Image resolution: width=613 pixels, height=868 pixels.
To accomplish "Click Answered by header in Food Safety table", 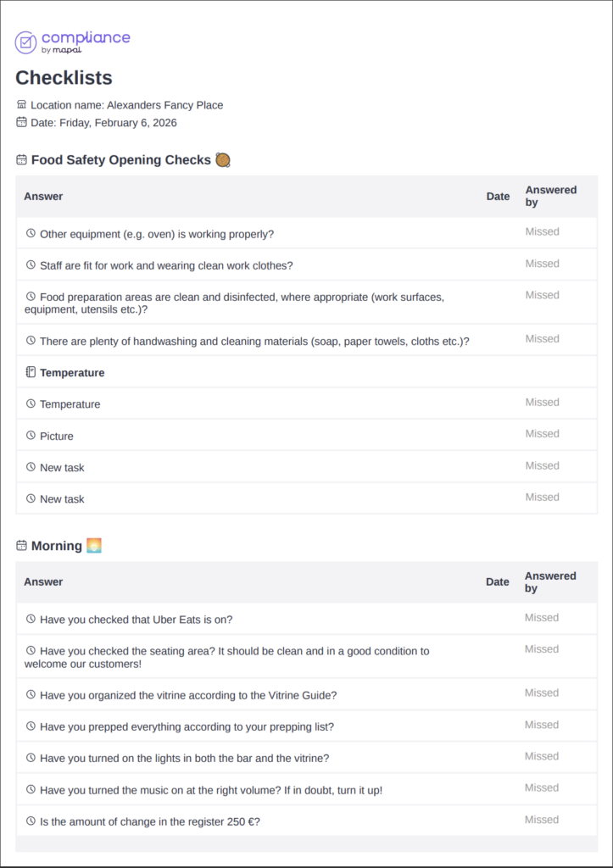I will coord(551,196).
